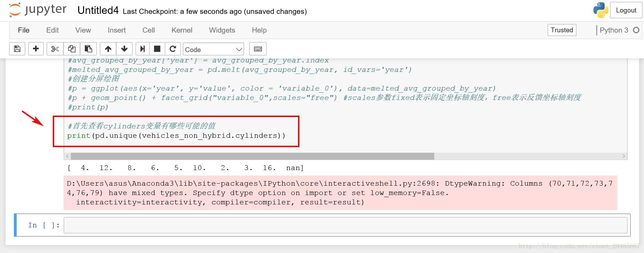Click the Python logo icon
644x253 pixels.
[601, 10]
